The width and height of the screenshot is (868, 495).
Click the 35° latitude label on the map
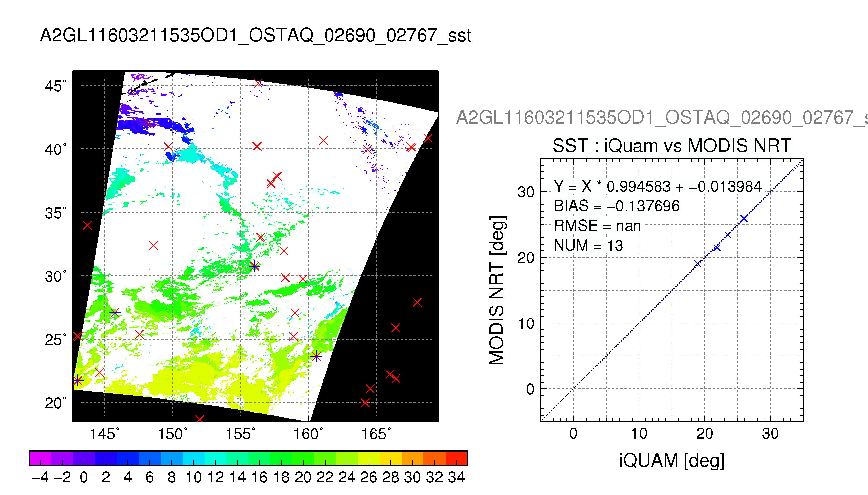(55, 213)
